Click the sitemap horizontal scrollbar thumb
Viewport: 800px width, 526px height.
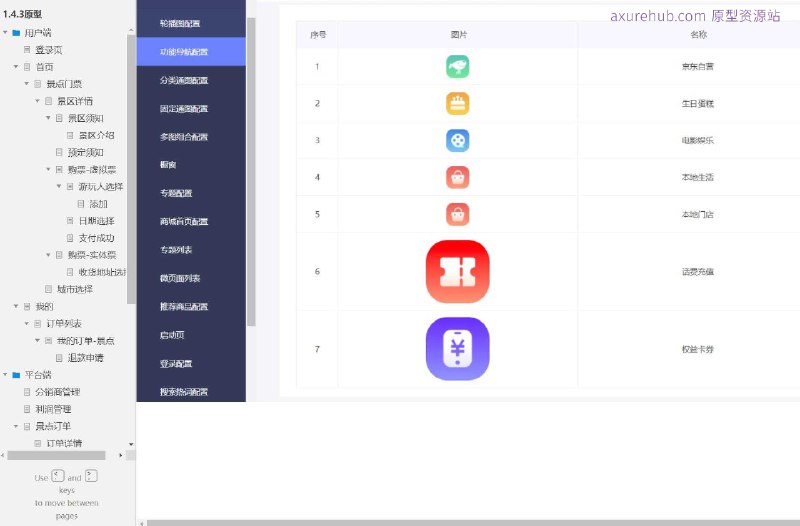click(x=56, y=455)
